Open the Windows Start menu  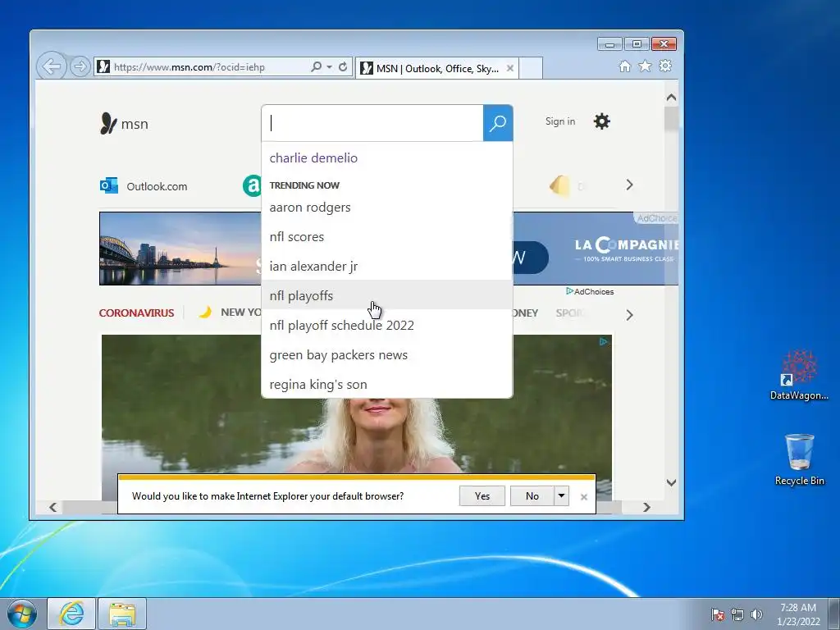pos(22,614)
